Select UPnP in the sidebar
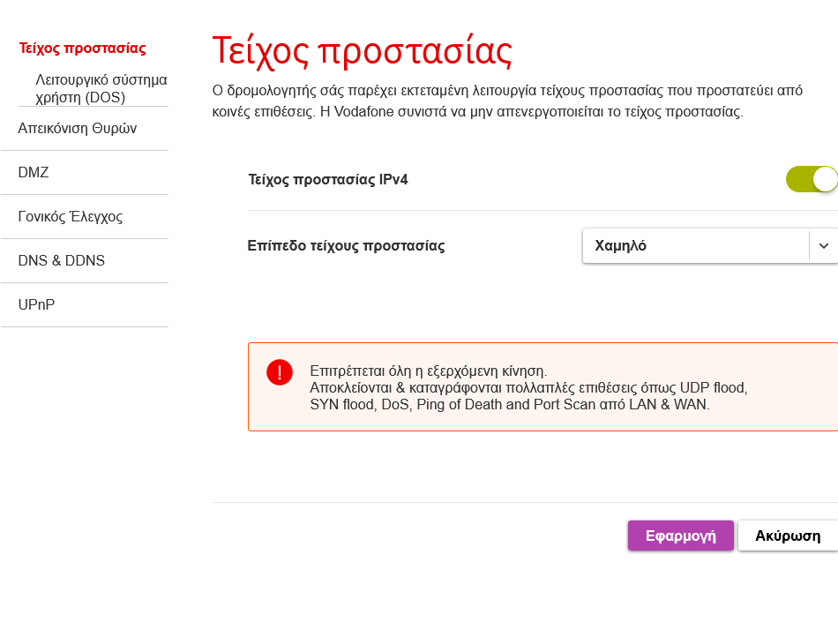Image resolution: width=838 pixels, height=644 pixels. coord(36,304)
